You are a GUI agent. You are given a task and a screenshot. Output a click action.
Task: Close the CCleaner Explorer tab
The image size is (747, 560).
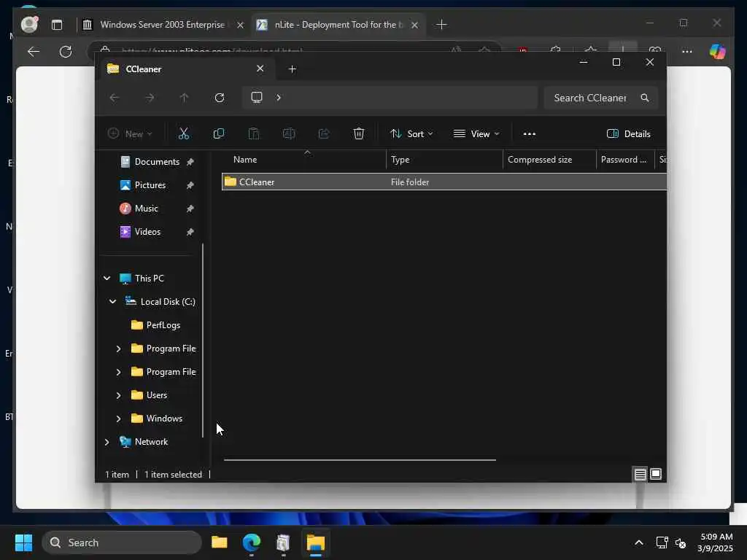click(260, 69)
